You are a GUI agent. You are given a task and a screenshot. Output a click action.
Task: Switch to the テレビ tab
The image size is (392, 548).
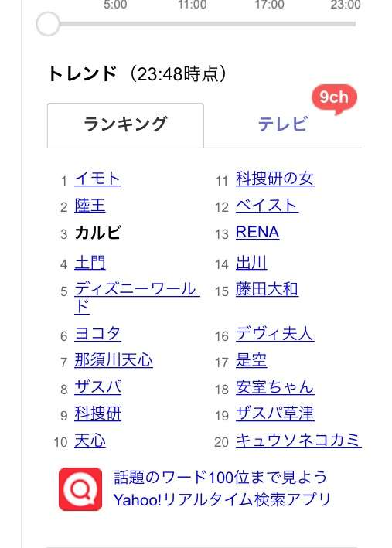pyautogui.click(x=282, y=124)
